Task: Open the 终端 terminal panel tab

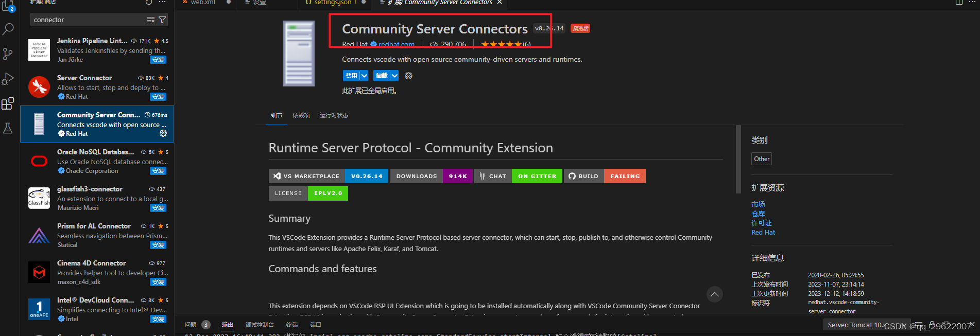Action: coord(292,325)
